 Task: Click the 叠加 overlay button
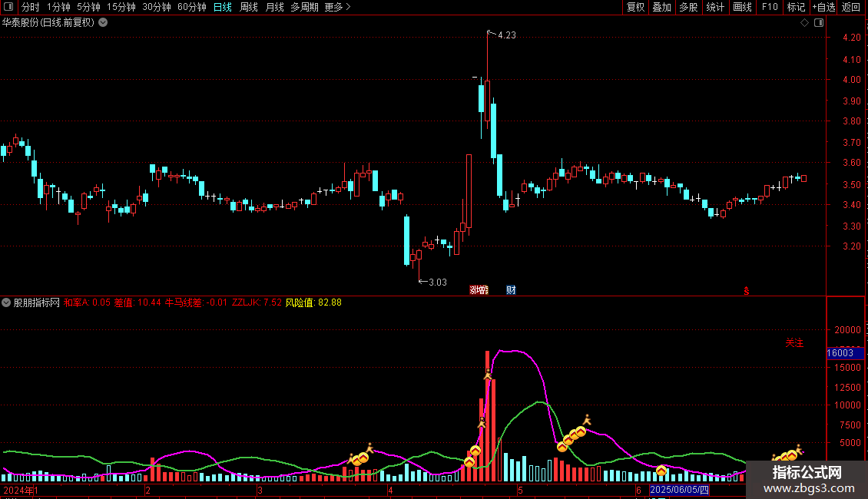(662, 7)
